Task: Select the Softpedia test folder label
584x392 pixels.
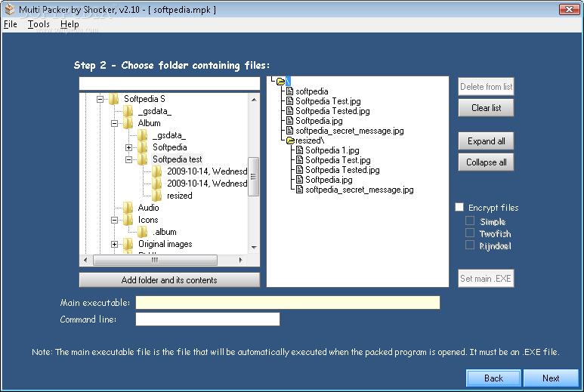Action: pyautogui.click(x=178, y=159)
